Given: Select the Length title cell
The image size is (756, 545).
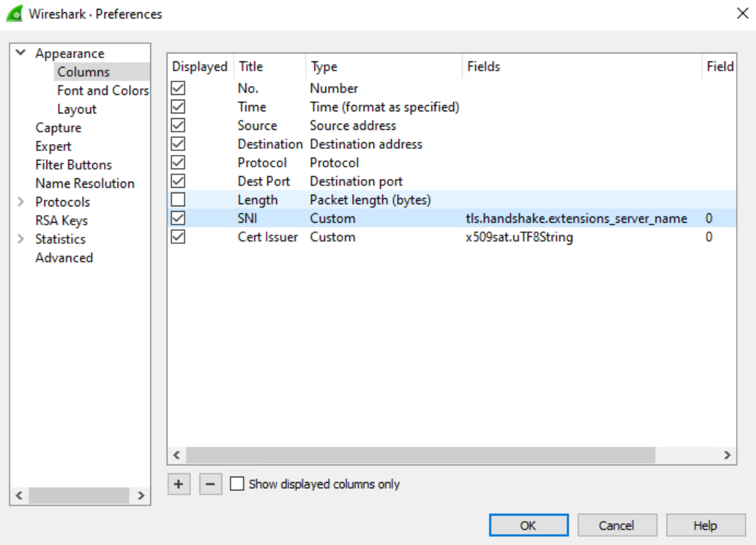Looking at the screenshot, I should 258,200.
